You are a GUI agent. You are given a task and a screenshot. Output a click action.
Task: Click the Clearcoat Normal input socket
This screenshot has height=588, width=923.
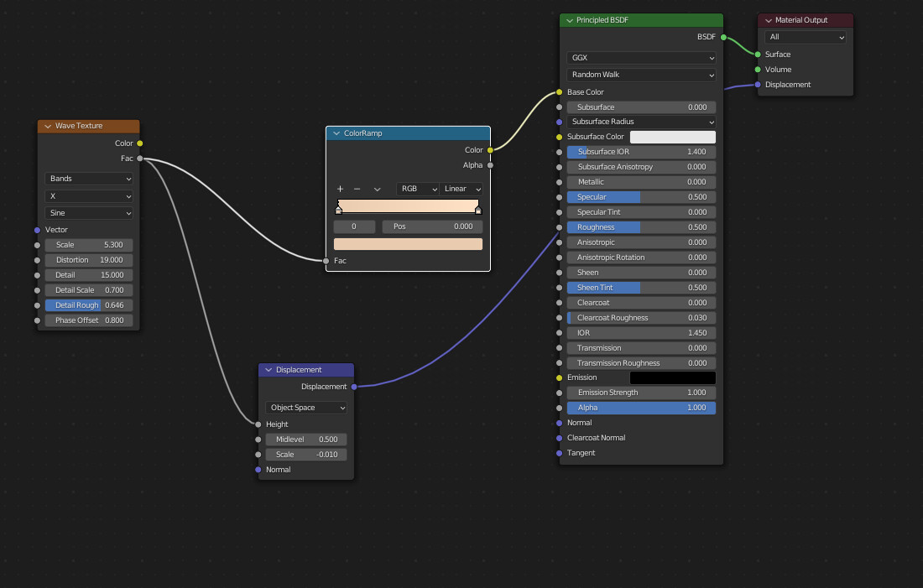tap(559, 438)
